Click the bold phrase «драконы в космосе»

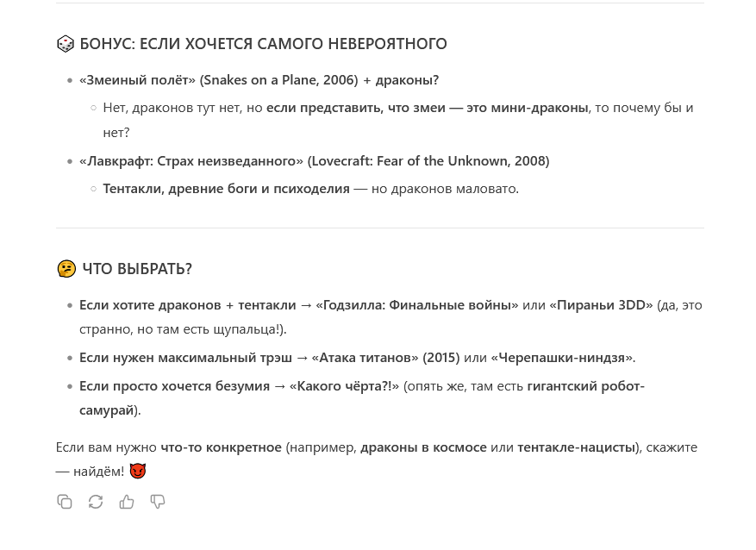[x=423, y=447]
